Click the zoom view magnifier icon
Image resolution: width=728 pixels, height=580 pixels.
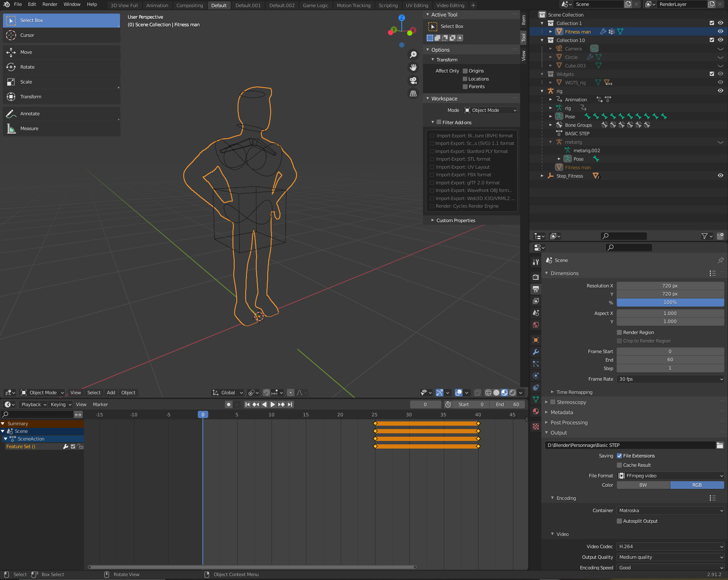pyautogui.click(x=413, y=55)
